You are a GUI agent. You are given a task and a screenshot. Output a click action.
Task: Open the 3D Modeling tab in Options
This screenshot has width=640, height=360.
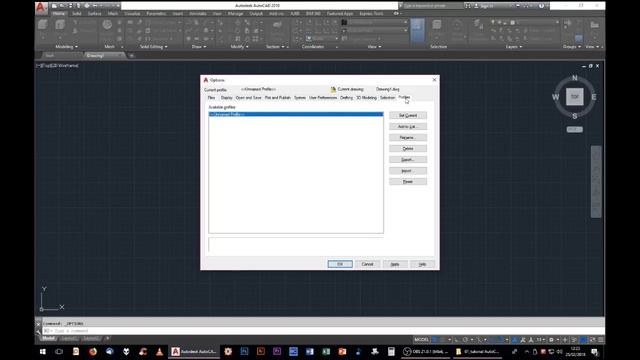pos(367,98)
